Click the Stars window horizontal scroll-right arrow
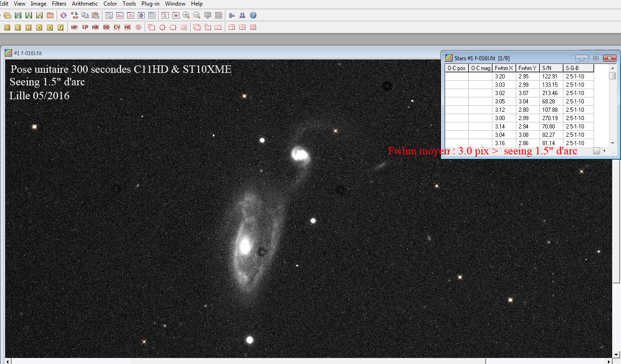 pos(605,151)
